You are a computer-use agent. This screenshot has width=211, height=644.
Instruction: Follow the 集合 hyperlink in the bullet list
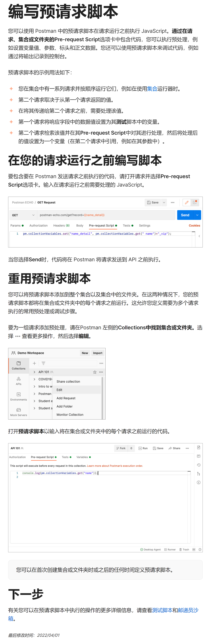click(x=152, y=89)
